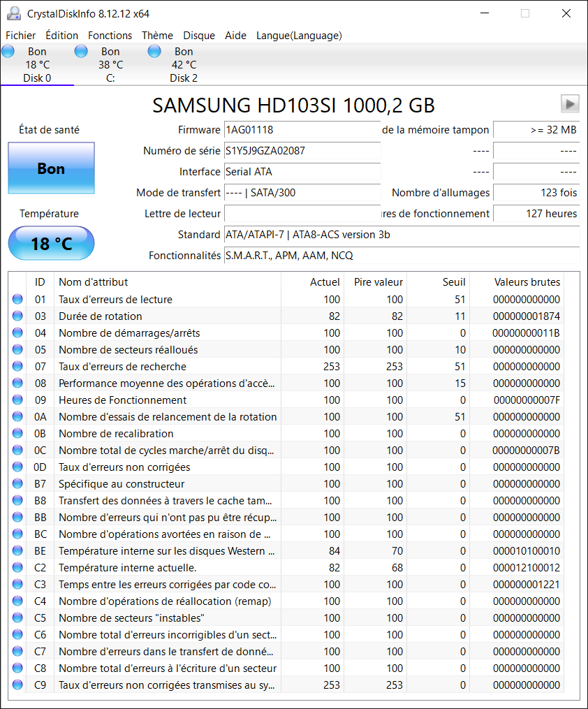Open the Aide menu

235,35
